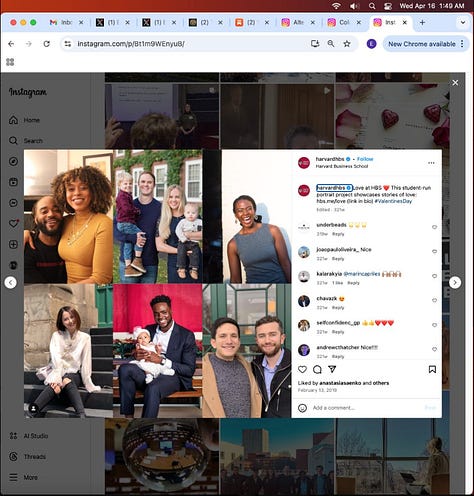Open AI Studio in sidebar
This screenshot has width=474, height=496.
coord(29,436)
